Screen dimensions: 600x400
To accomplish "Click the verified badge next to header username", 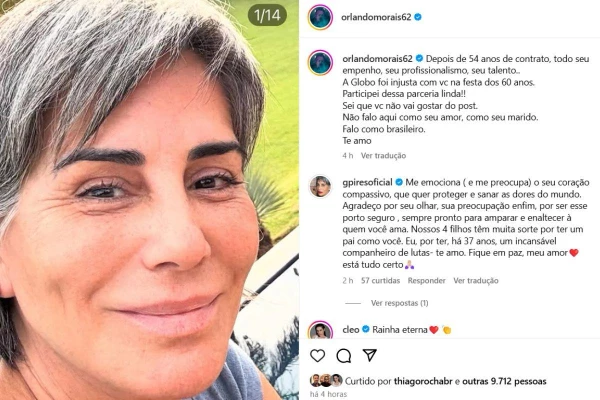I will [x=418, y=17].
